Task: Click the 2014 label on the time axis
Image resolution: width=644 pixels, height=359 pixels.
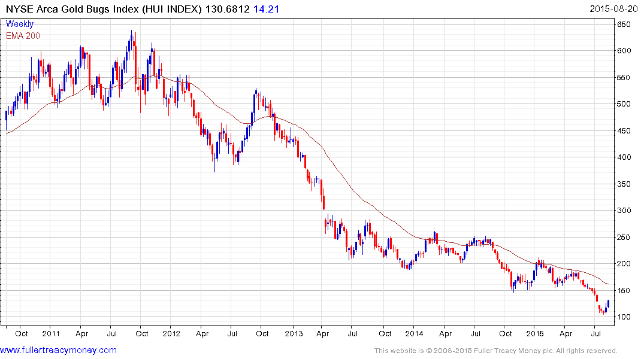Action: (414, 333)
